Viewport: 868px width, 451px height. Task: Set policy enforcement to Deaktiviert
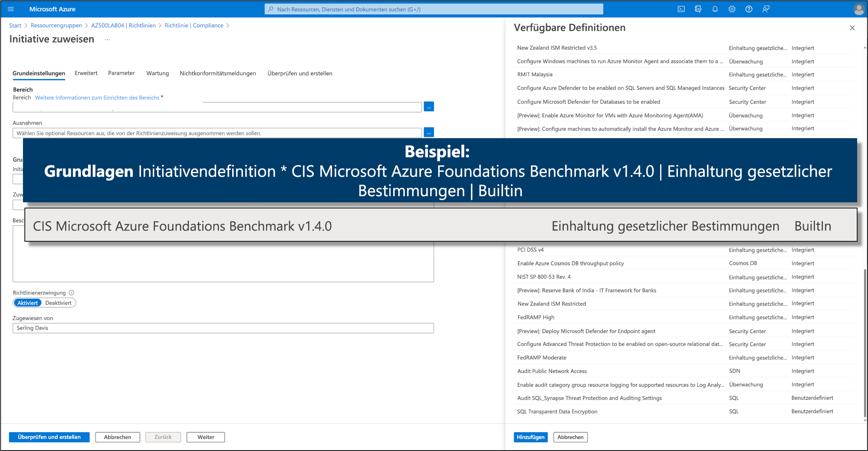click(x=59, y=303)
